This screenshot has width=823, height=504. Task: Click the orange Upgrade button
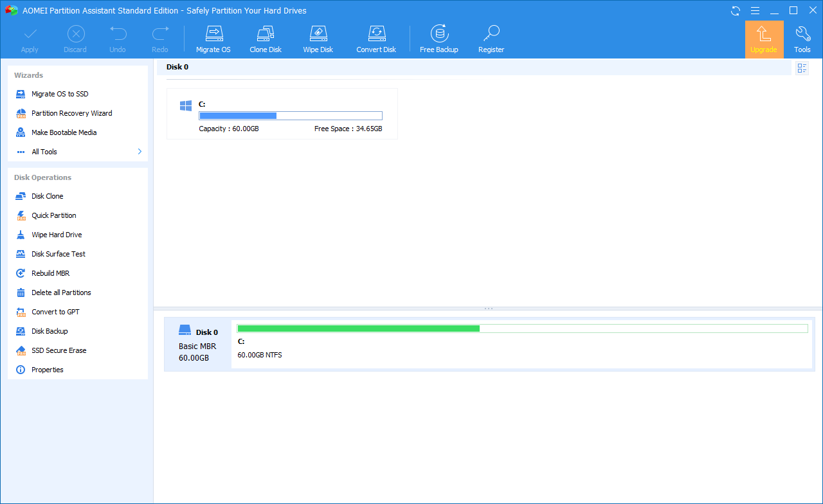(764, 39)
